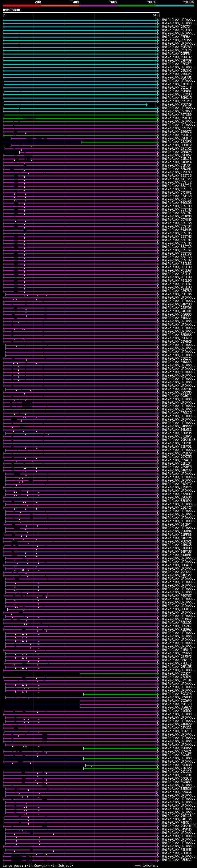Select hit label UniRef100_C7J1C8
Screen dimensions: 197x868
tap(176, 196)
